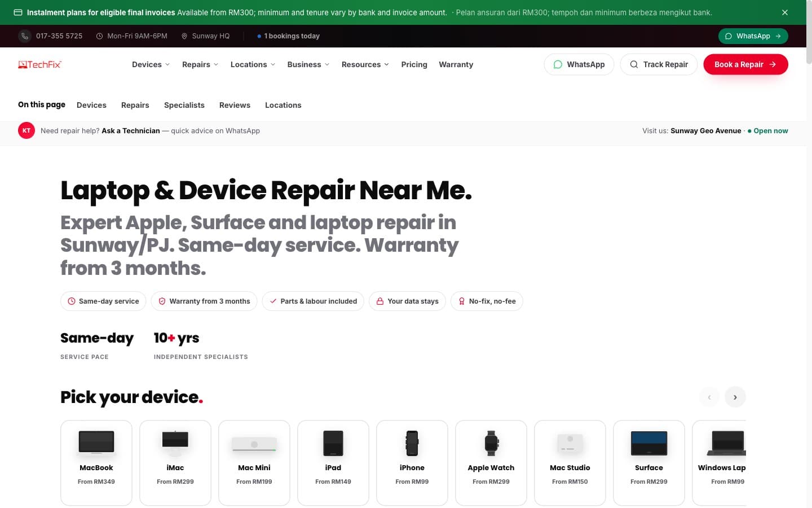Select the Apple Watch device card

pos(491,463)
